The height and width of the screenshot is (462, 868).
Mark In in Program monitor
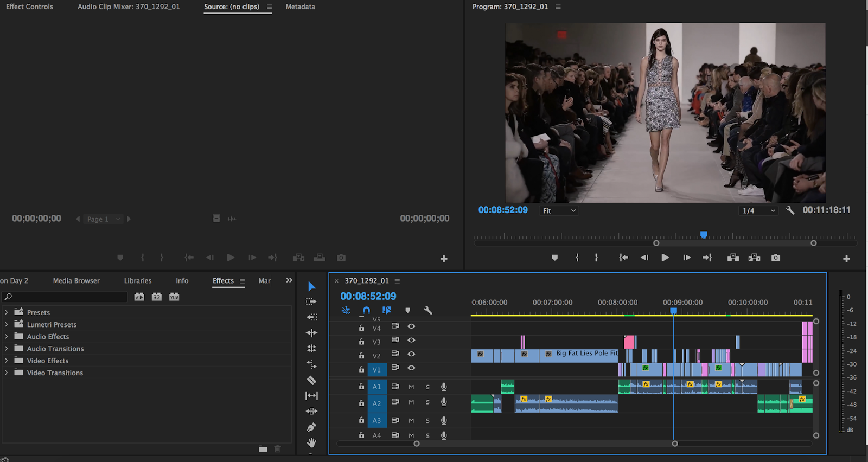(x=577, y=258)
